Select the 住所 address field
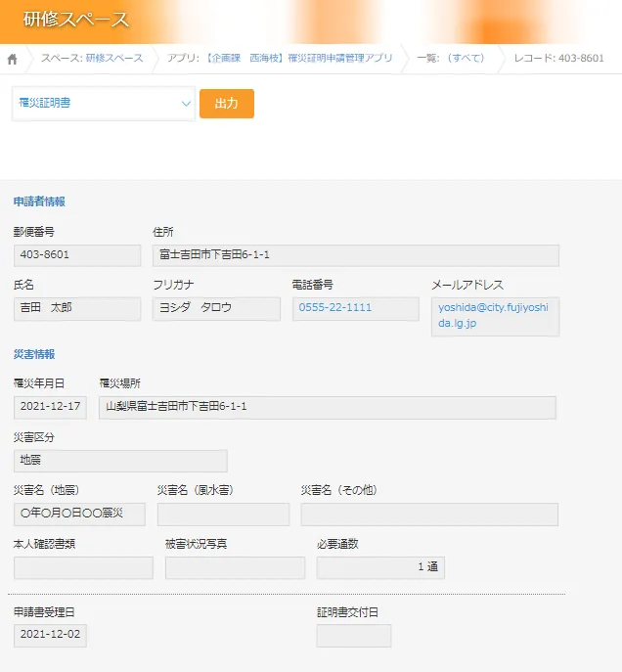Viewport: 622px width, 672px height. [356, 255]
